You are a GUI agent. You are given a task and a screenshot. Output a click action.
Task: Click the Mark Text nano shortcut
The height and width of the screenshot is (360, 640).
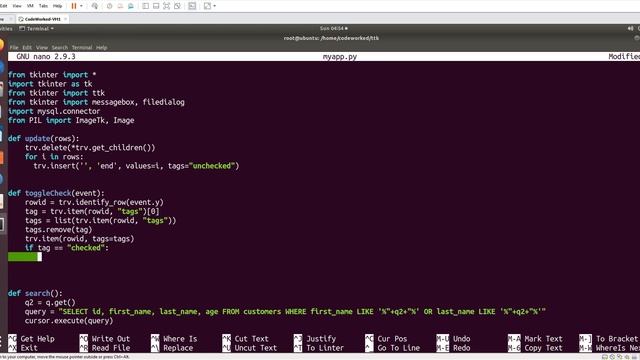tap(535, 339)
